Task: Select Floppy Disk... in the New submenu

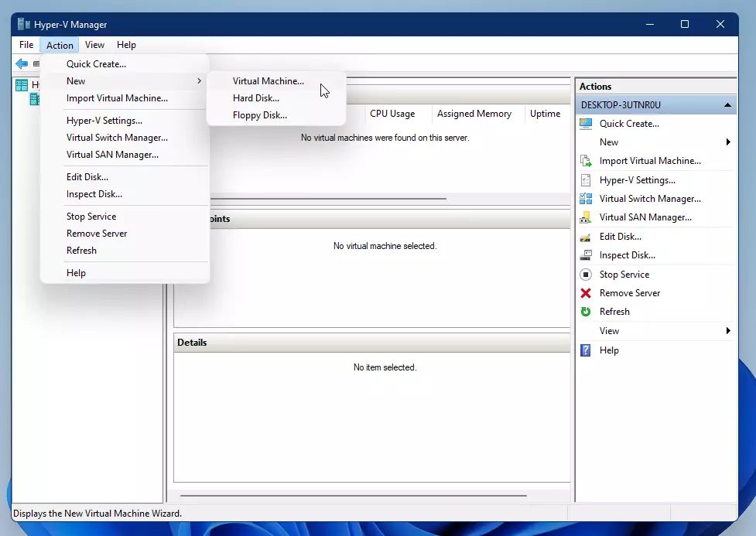Action: pos(259,115)
